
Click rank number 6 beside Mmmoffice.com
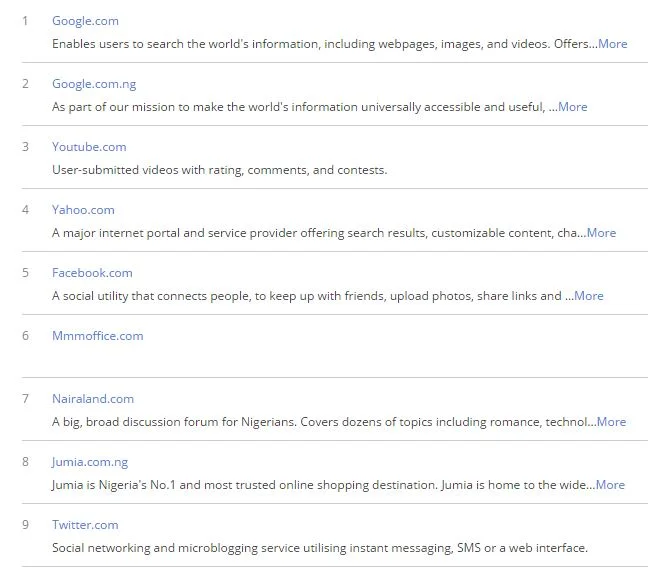coord(26,336)
